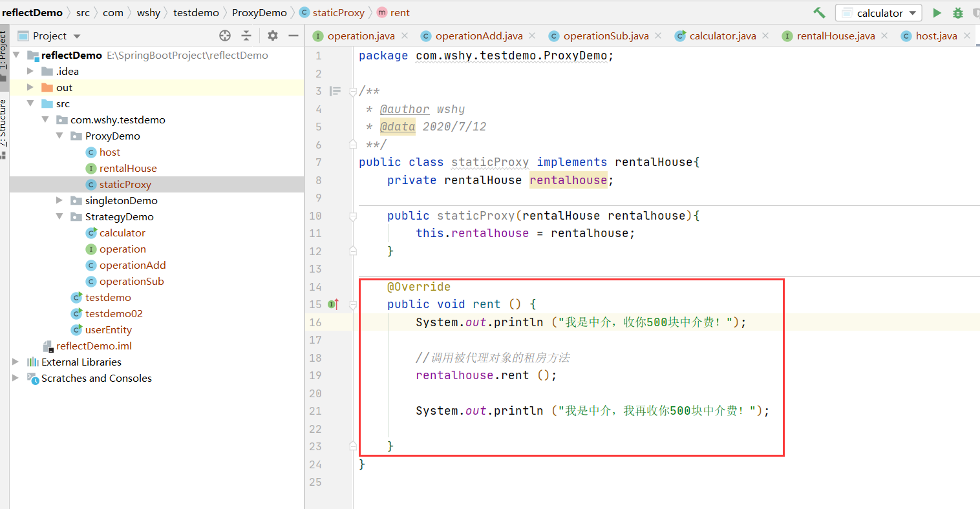Open operationSub class from tree

pos(131,281)
